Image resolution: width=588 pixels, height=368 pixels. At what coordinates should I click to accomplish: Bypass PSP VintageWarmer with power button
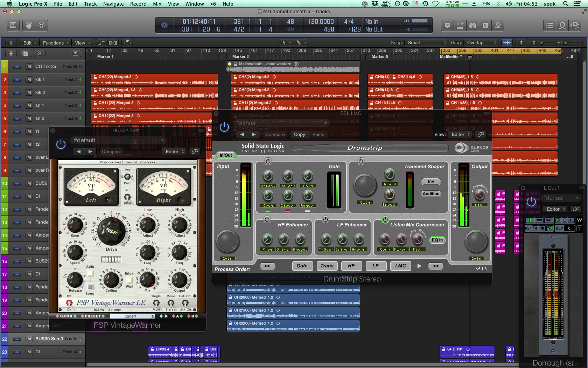pyautogui.click(x=61, y=144)
